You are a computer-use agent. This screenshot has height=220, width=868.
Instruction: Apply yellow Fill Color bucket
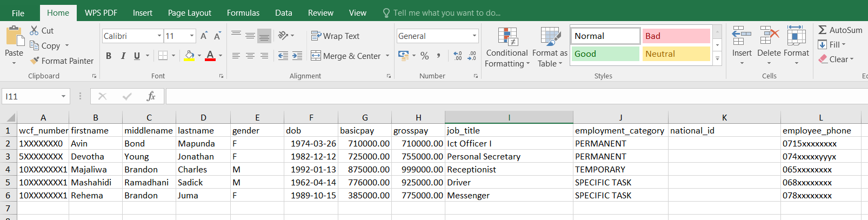[x=189, y=56]
